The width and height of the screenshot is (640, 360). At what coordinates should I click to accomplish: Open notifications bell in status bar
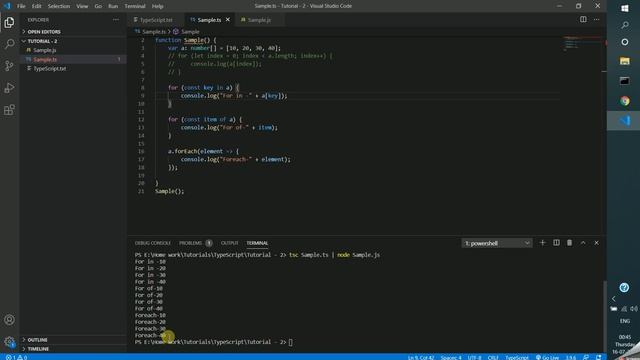point(599,357)
